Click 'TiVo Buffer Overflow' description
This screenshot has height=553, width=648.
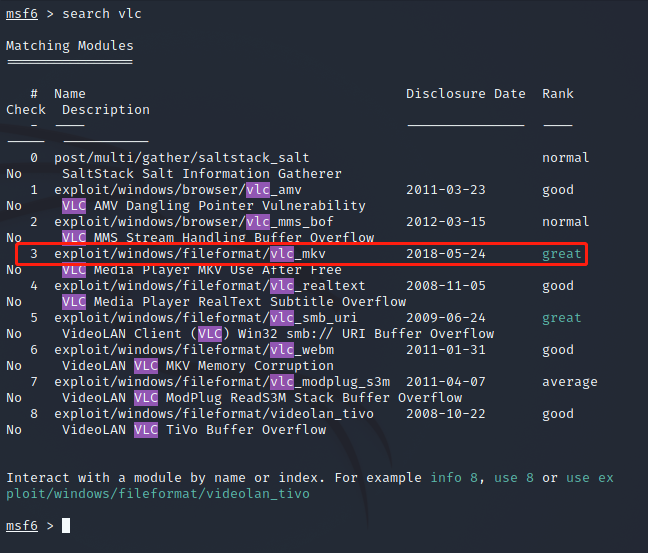coord(246,430)
